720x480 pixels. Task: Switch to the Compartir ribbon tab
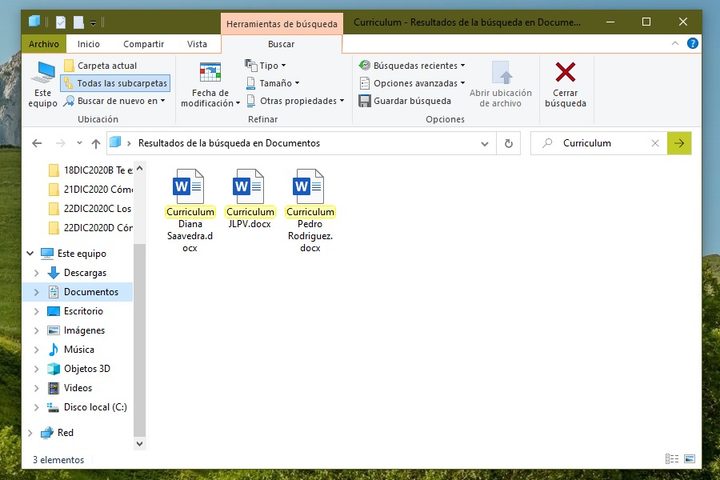click(x=143, y=44)
